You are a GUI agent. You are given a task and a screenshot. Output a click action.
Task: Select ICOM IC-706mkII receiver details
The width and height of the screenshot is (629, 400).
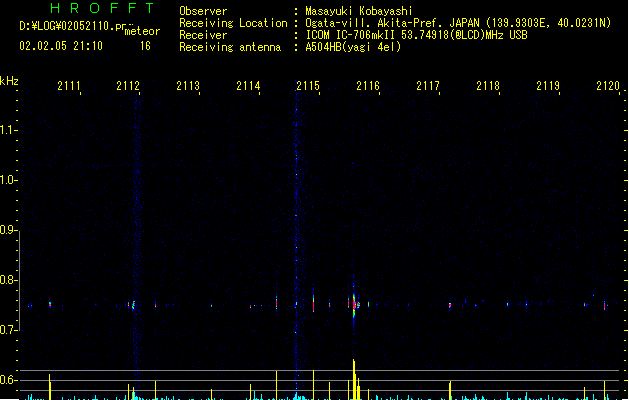(416, 35)
